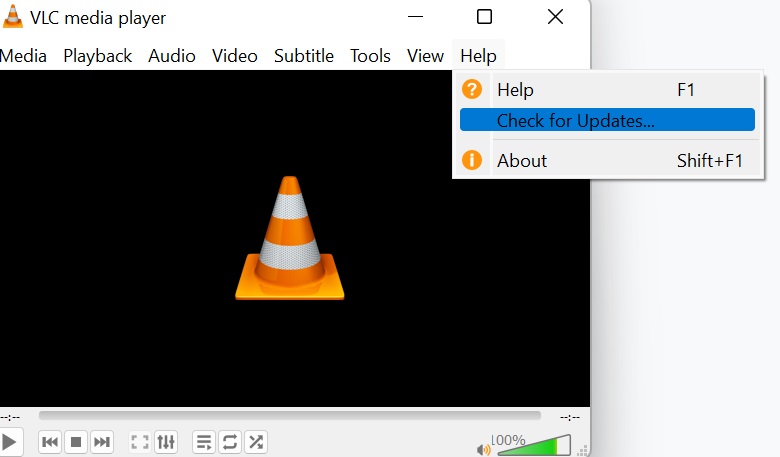Click the window resize grip corner

[583, 451]
